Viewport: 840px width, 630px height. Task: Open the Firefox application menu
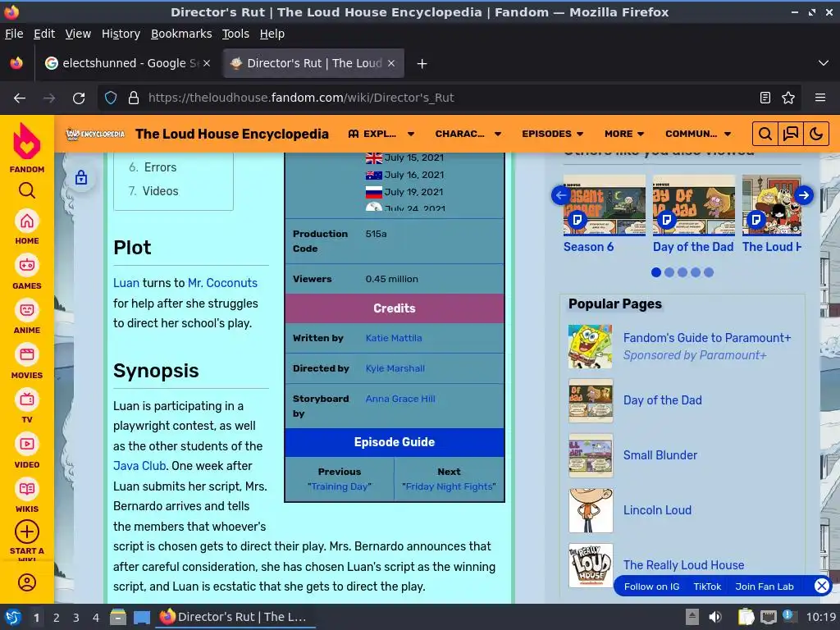(820, 98)
